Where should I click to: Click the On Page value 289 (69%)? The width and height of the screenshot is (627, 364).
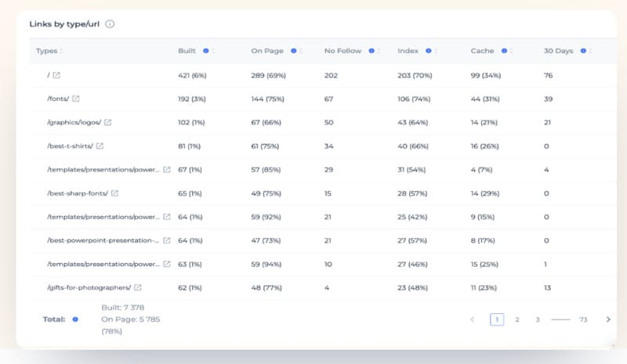(268, 75)
